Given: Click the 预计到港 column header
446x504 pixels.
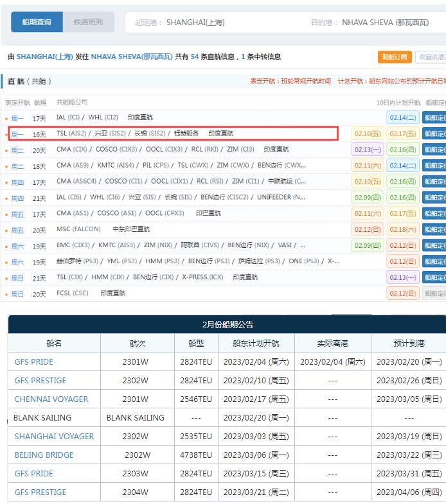Looking at the screenshot, I should tap(409, 343).
